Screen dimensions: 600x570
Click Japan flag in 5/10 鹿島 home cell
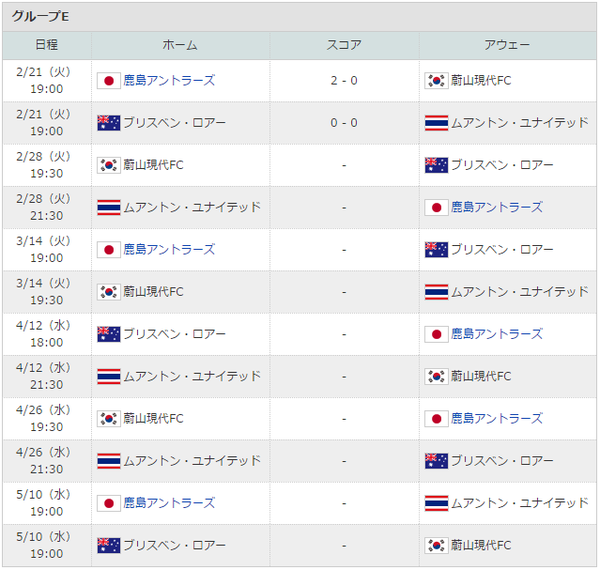tap(109, 503)
